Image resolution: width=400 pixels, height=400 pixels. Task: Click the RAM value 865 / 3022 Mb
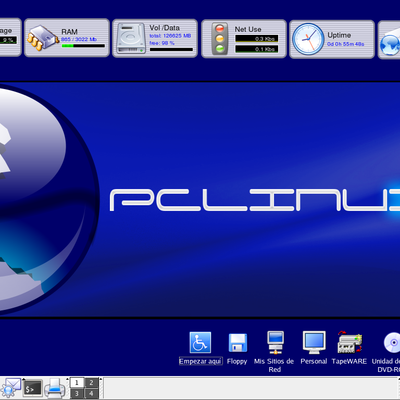79,39
